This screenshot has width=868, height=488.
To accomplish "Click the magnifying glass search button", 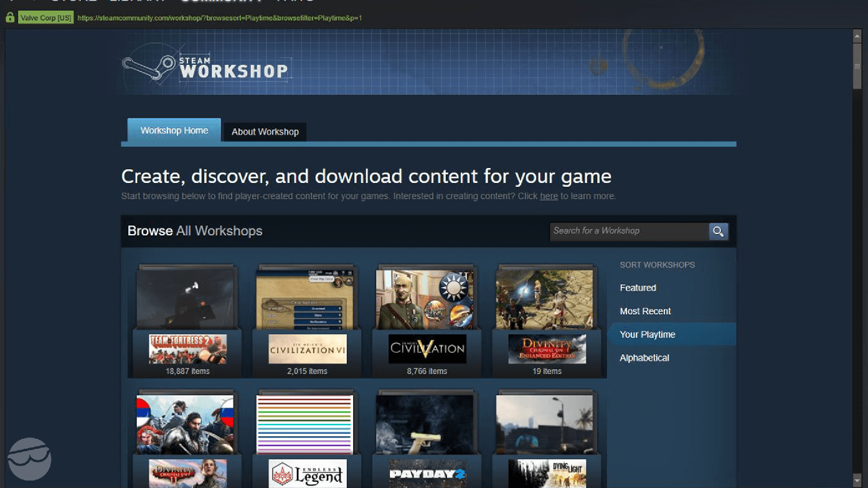I will coord(718,232).
